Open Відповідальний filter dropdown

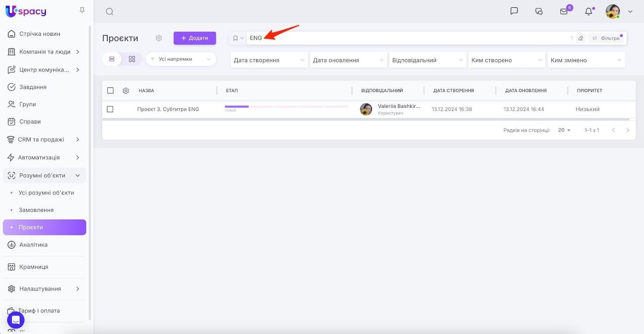pos(427,60)
